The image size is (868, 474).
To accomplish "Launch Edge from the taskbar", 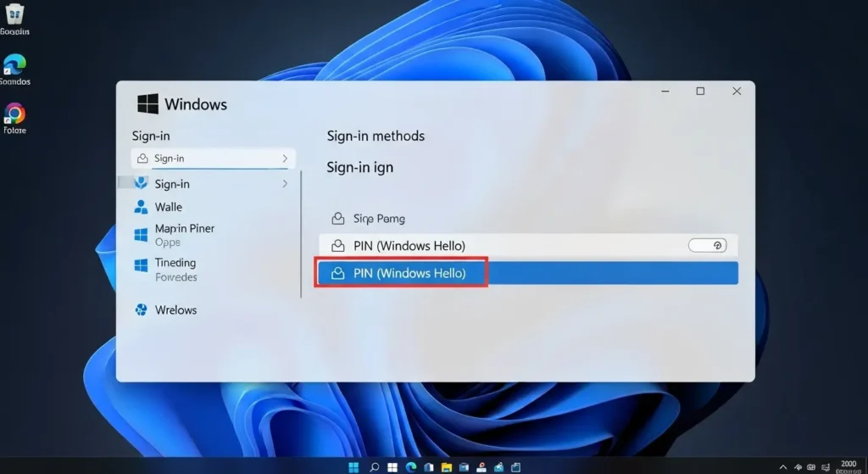I will click(411, 467).
